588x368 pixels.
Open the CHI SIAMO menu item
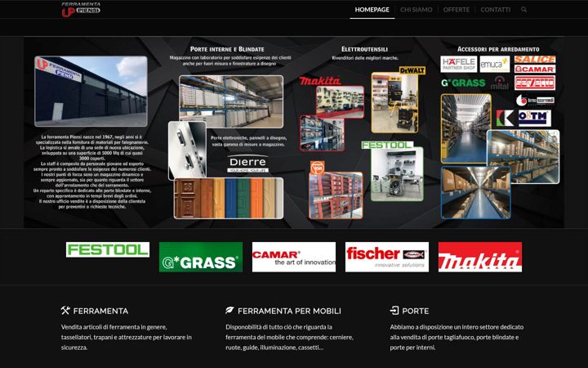[416, 10]
